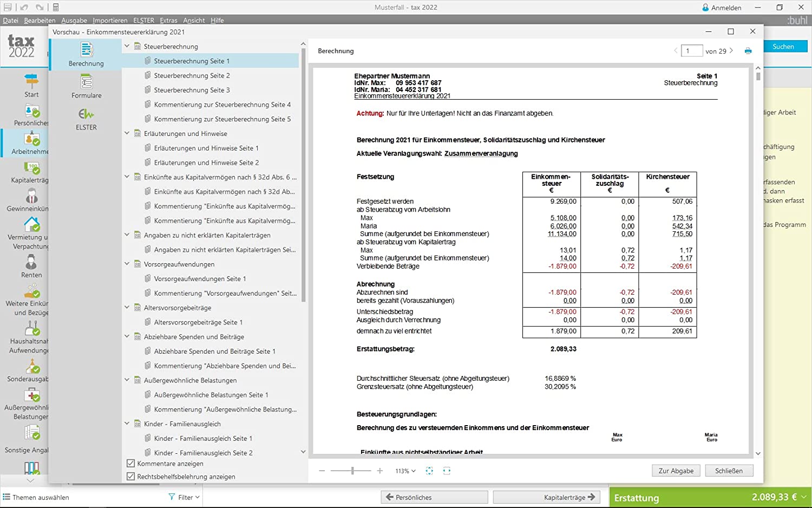Viewport: 812px width, 508px height.
Task: Go to the next preview page arrow
Action: click(x=731, y=50)
